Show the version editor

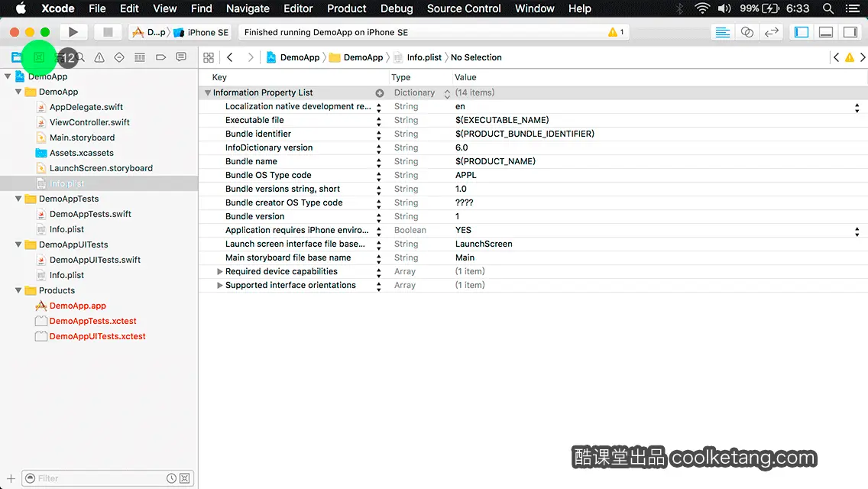(771, 32)
